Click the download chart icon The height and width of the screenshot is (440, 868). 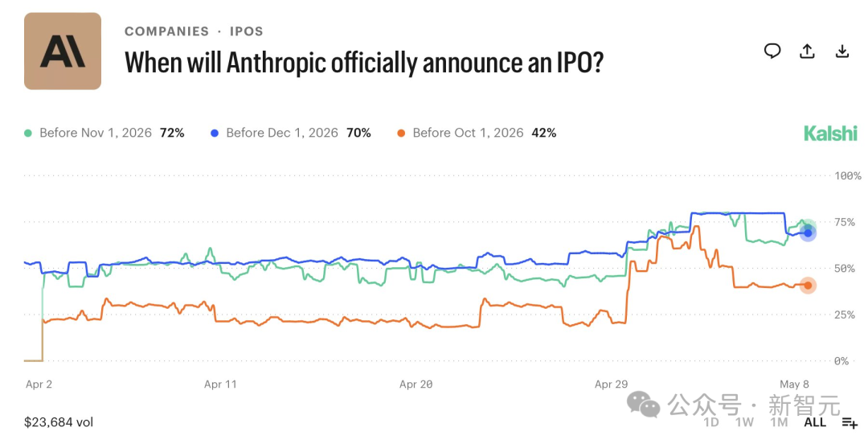[x=842, y=51]
